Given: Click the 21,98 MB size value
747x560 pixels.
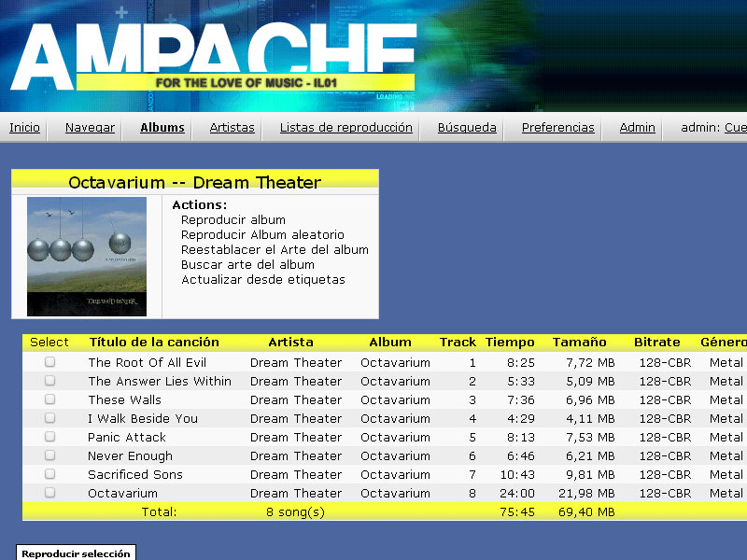Looking at the screenshot, I should click(x=586, y=493).
